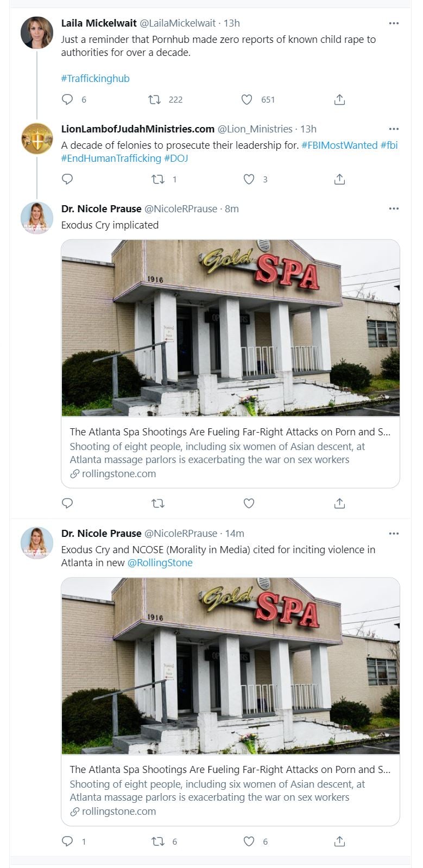Share the 'Exodus Cry implicated' tweet

pos(339,503)
